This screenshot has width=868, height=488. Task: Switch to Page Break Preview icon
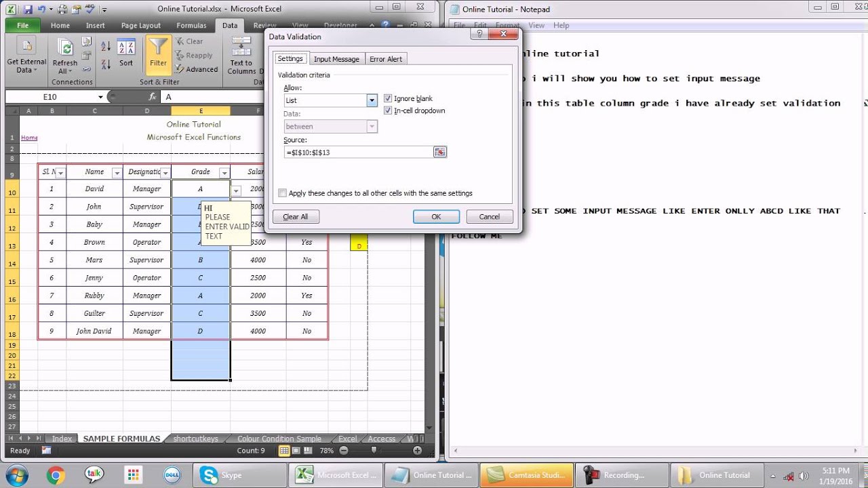click(x=309, y=451)
